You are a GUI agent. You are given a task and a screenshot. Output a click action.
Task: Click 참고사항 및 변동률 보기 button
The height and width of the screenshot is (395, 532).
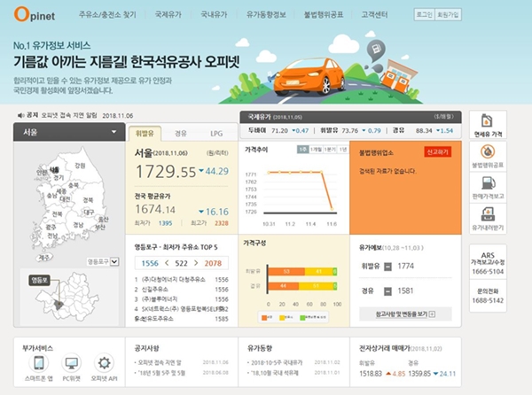[405, 314]
